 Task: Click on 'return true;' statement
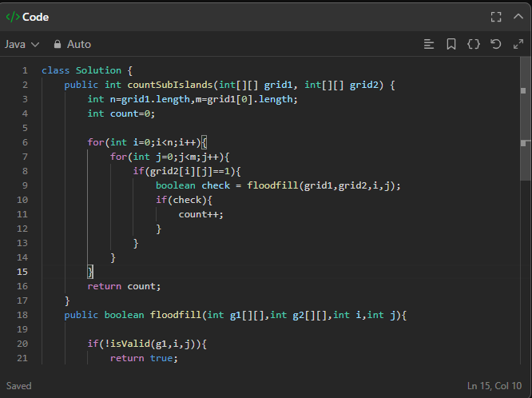point(144,358)
